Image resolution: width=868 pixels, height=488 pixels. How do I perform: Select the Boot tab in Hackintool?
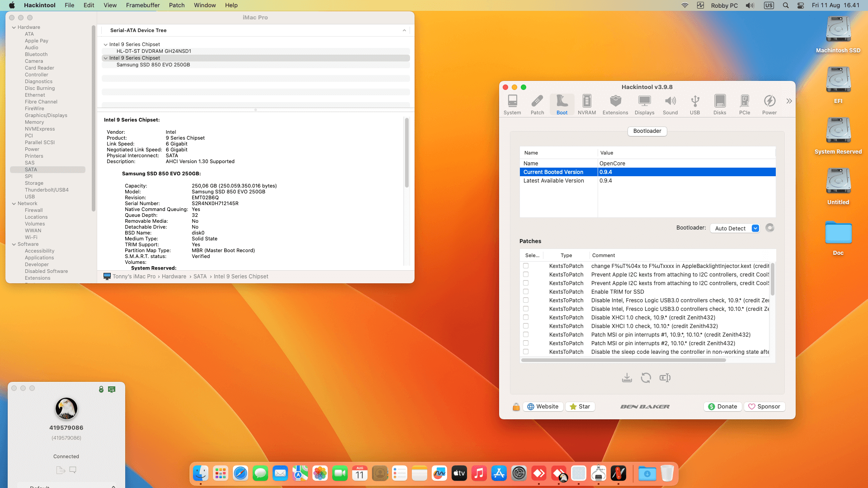click(x=562, y=104)
